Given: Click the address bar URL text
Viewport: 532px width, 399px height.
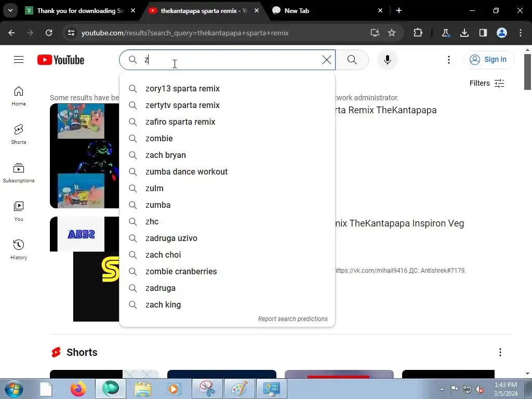Looking at the screenshot, I should pos(185,33).
